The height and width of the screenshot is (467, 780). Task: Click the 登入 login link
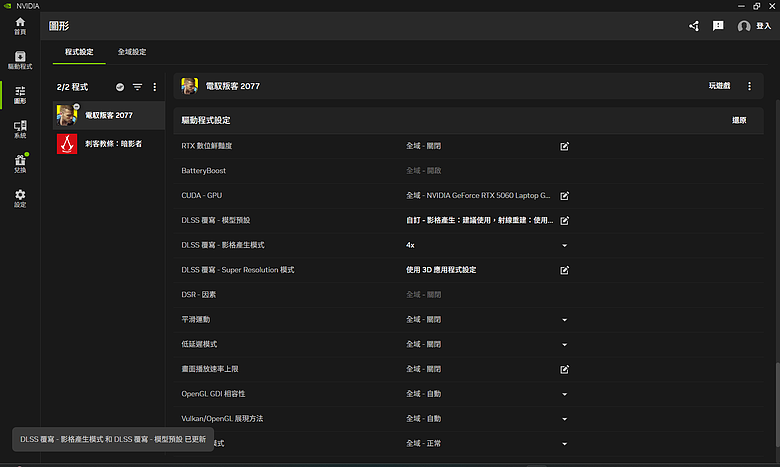click(x=763, y=26)
